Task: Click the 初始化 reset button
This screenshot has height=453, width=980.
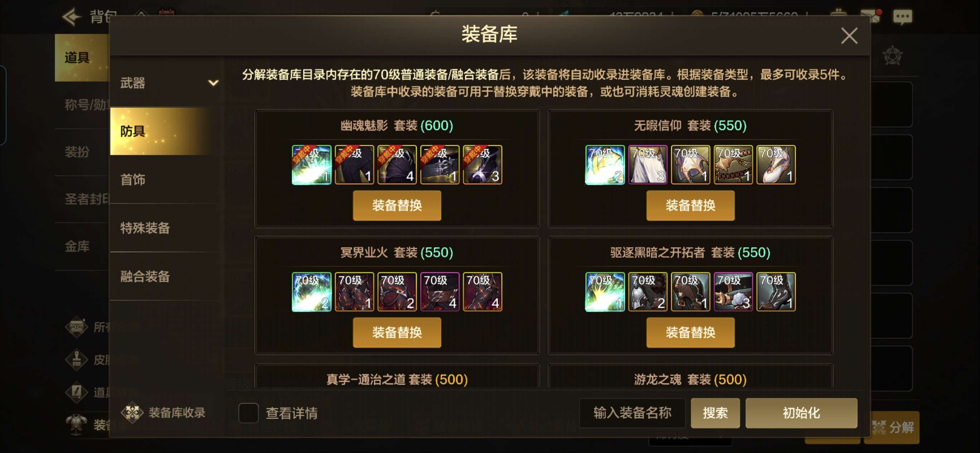Action: pyautogui.click(x=801, y=413)
